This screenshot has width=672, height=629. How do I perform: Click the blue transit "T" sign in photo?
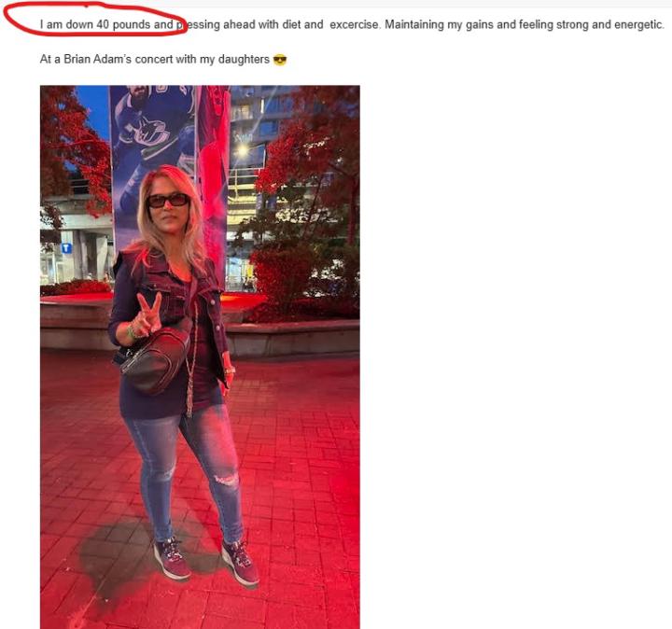tap(66, 248)
